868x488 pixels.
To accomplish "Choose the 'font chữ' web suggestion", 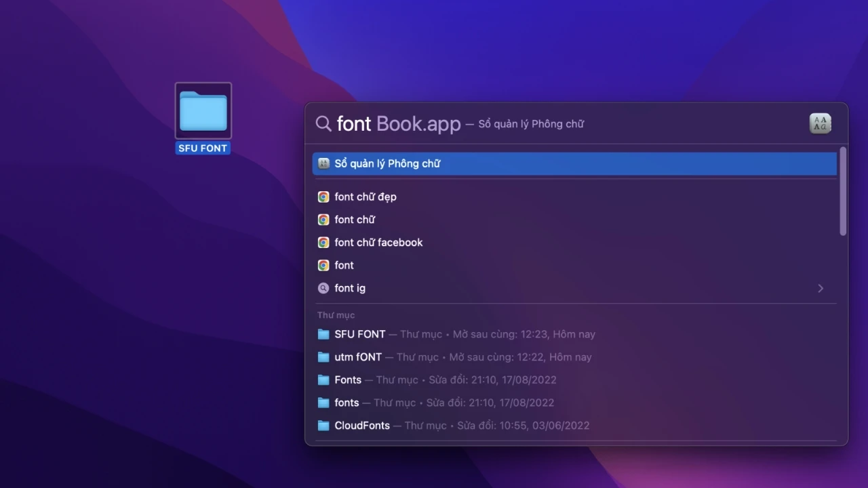I will [355, 220].
